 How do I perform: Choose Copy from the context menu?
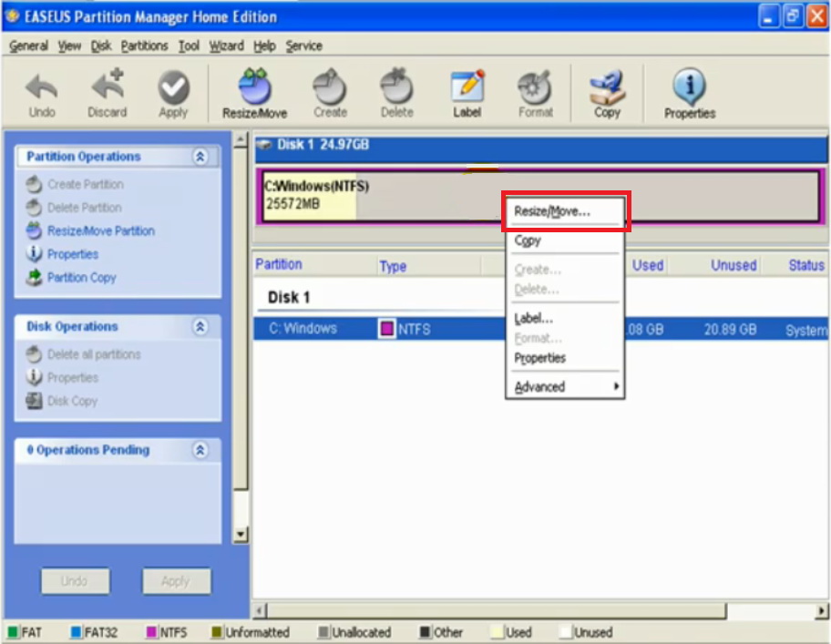[565, 240]
